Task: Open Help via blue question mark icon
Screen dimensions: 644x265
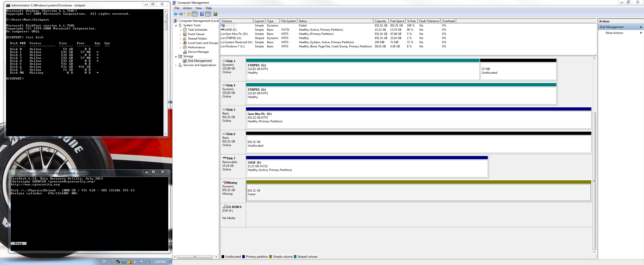Action: point(202,14)
